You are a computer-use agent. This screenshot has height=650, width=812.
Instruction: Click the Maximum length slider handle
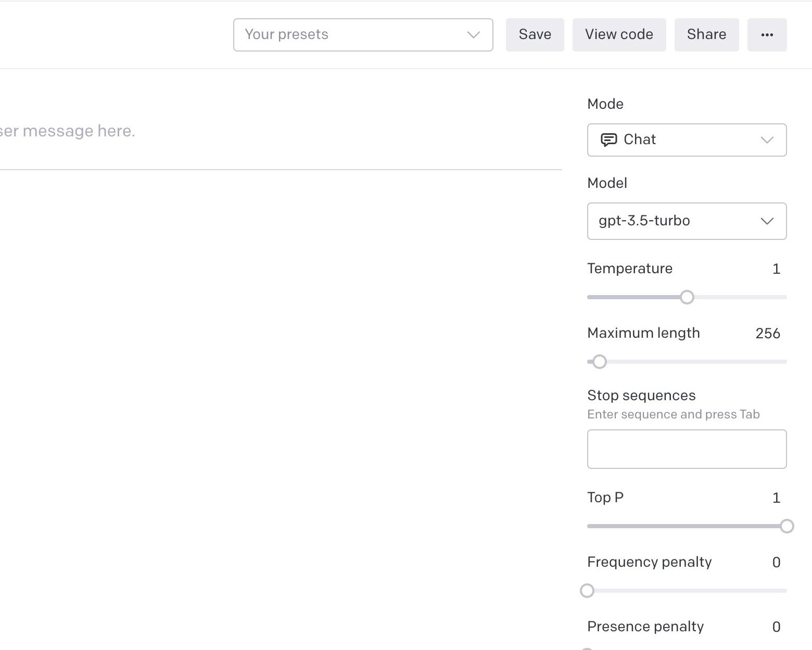(600, 362)
